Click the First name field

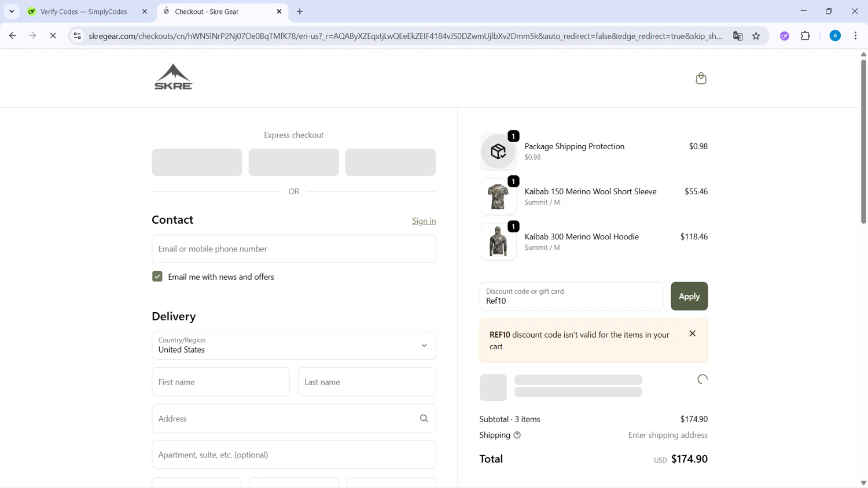coord(221,382)
